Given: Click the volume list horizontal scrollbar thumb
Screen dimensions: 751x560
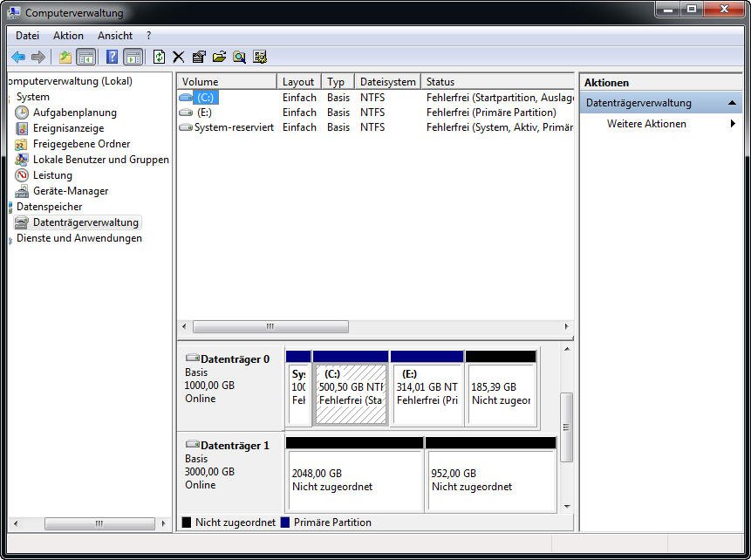Looking at the screenshot, I should point(270,327).
